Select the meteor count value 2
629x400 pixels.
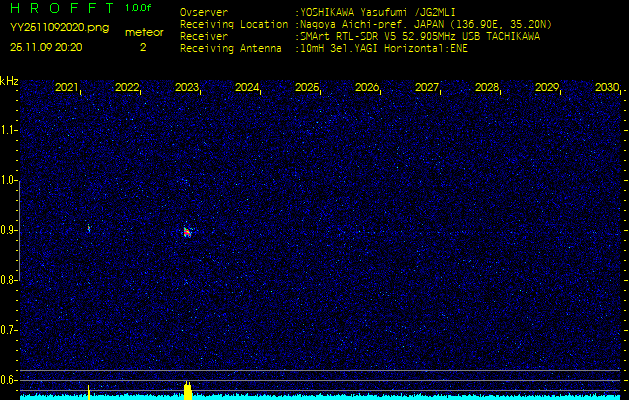coord(142,46)
